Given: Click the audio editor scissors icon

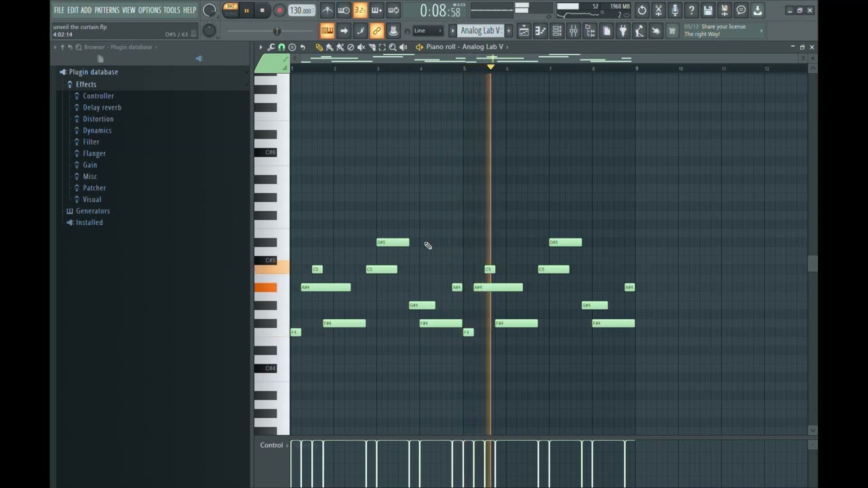Looking at the screenshot, I should coord(658,10).
